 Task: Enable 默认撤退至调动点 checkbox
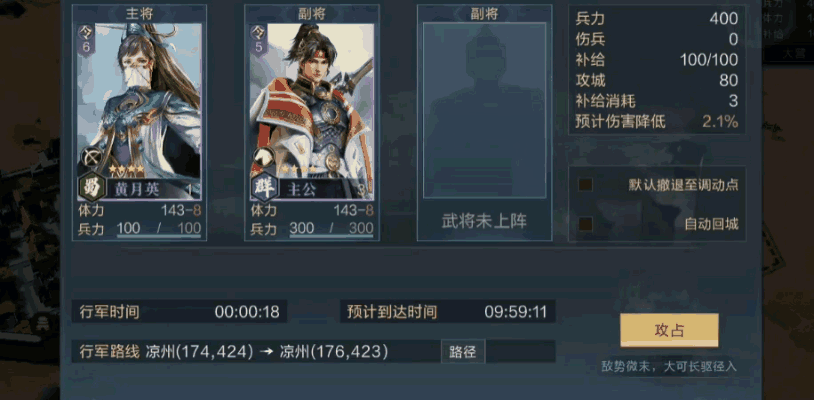pos(586,185)
